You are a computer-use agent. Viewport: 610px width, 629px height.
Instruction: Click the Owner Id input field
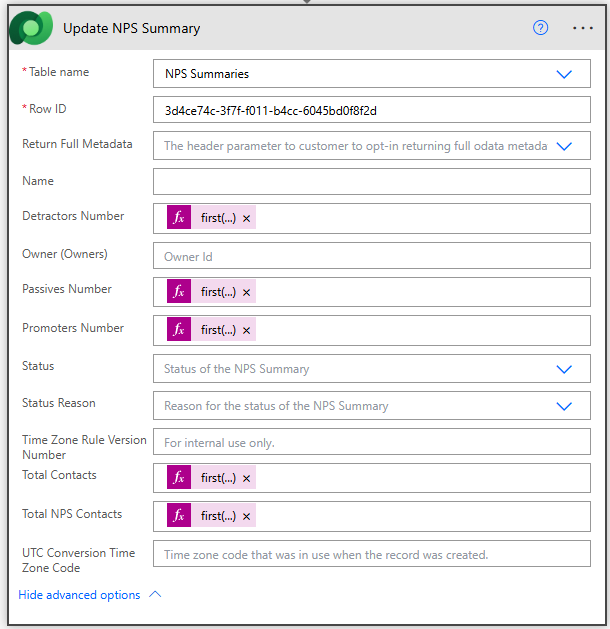click(371, 257)
